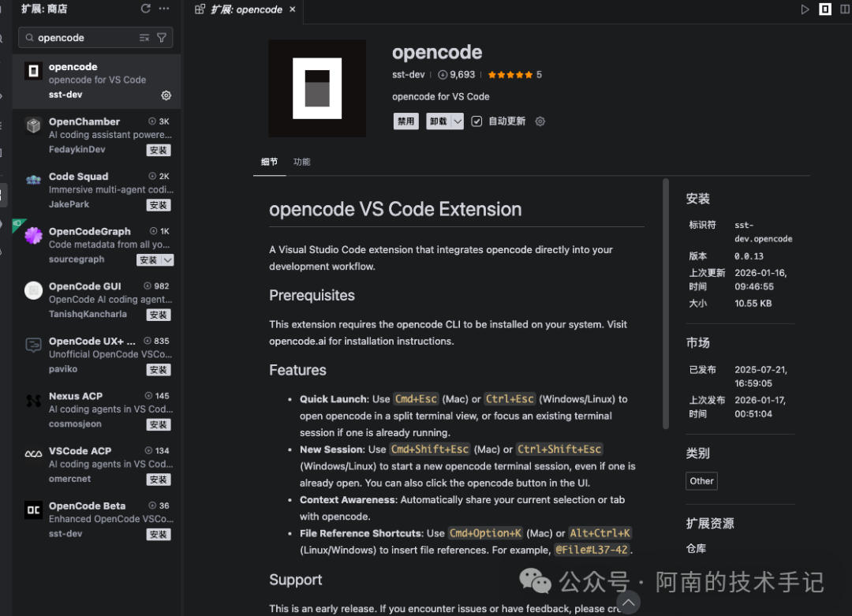Open the extension filter funnel icon
The height and width of the screenshot is (616, 852).
pyautogui.click(x=162, y=37)
